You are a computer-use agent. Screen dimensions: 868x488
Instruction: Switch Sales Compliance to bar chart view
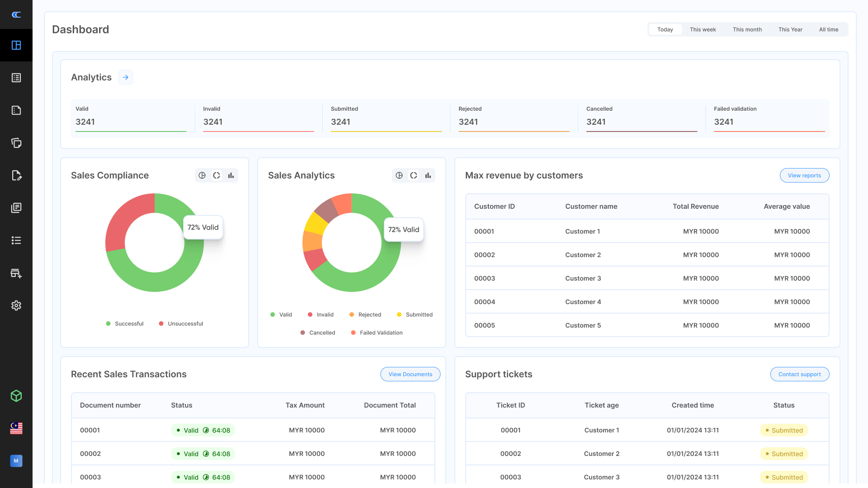tap(231, 175)
